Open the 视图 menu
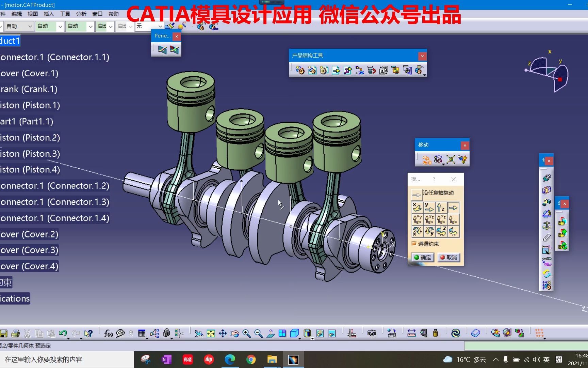Screen dimensions: 588x368 pyautogui.click(x=33, y=14)
